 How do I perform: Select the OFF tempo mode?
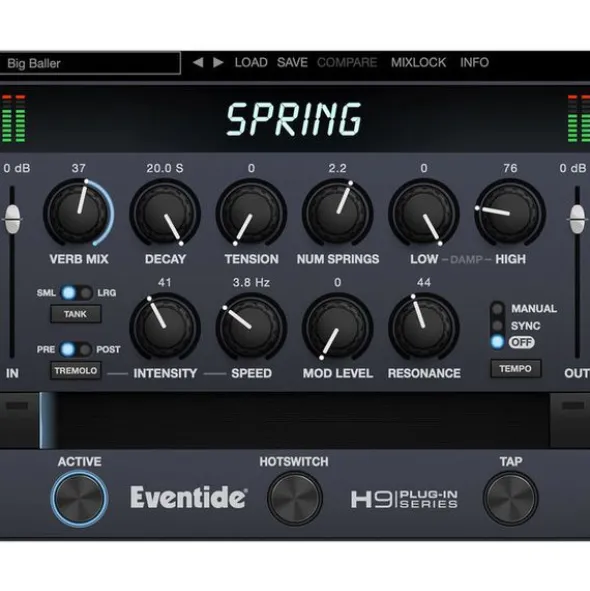[x=498, y=342]
